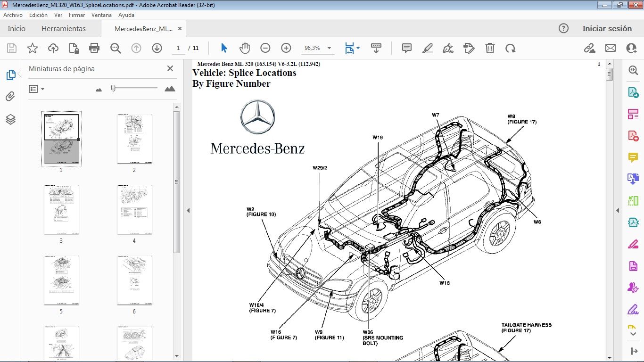Viewport: 644px width, 362px height.
Task: Open the search magnifier in right pane
Action: pos(633,70)
